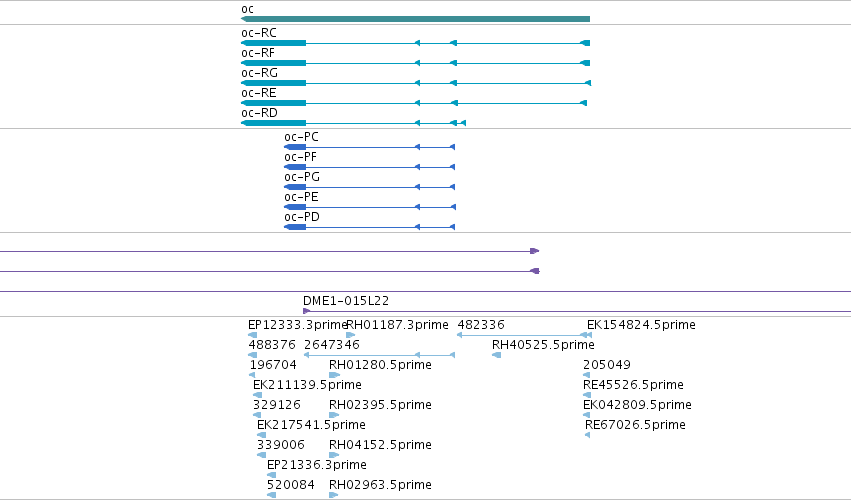851x500 pixels.
Task: Click the EP12333.3prime arrow glyph
Action: 252,335
